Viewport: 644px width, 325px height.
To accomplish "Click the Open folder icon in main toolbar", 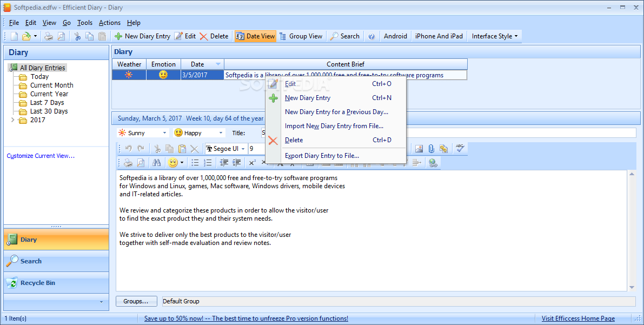I will pyautogui.click(x=26, y=36).
